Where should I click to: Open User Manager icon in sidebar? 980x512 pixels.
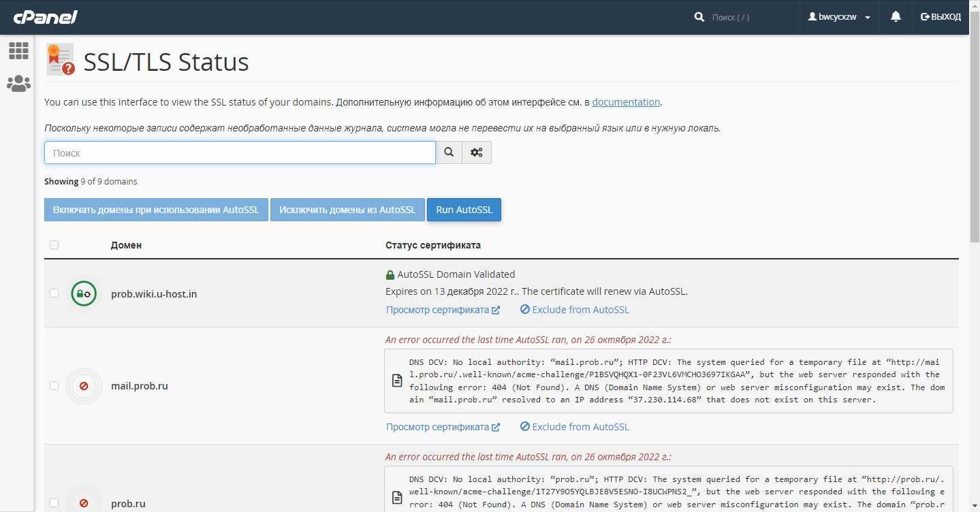point(18,84)
